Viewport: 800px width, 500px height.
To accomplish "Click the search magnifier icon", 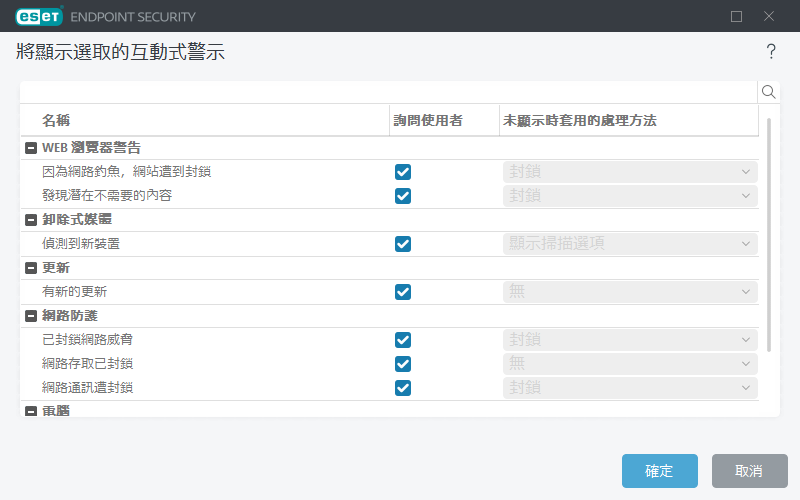I will click(769, 92).
